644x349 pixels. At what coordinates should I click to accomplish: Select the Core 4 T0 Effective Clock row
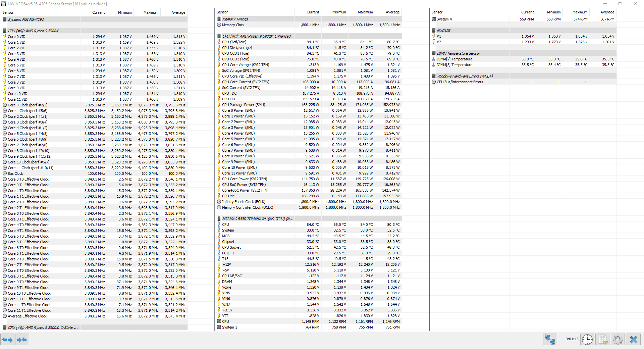coord(94,225)
